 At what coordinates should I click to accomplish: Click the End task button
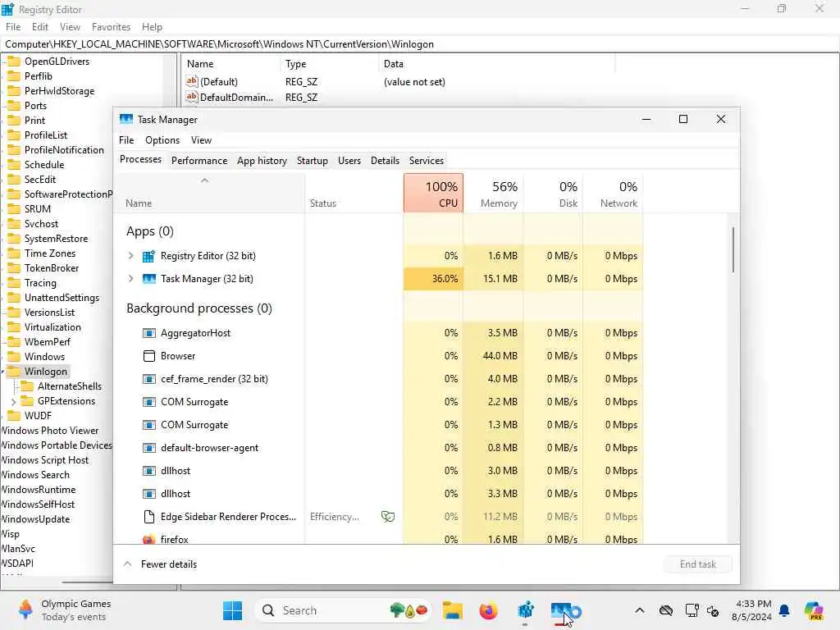[697, 564]
